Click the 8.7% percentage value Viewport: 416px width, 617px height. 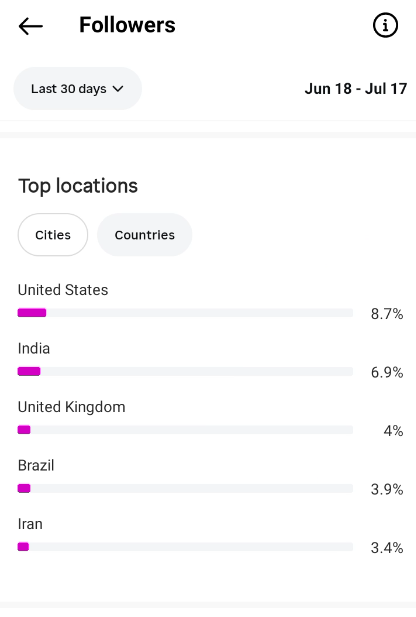click(387, 314)
